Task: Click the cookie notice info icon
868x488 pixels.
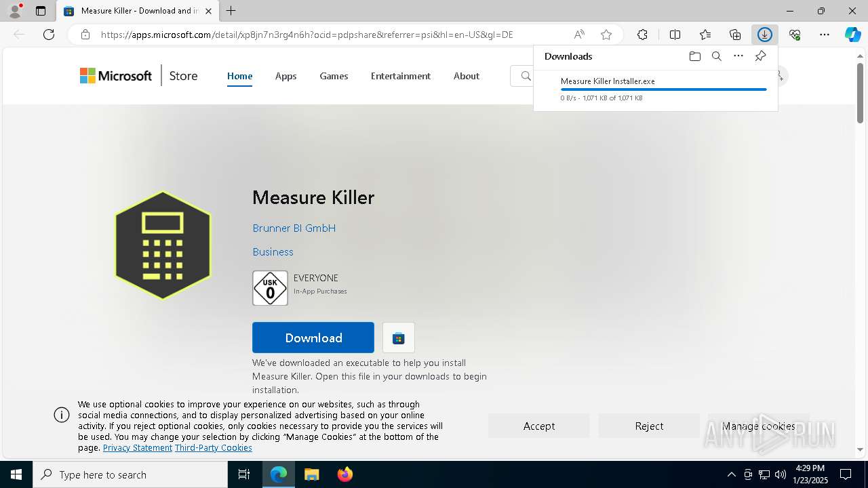Action: (x=62, y=415)
